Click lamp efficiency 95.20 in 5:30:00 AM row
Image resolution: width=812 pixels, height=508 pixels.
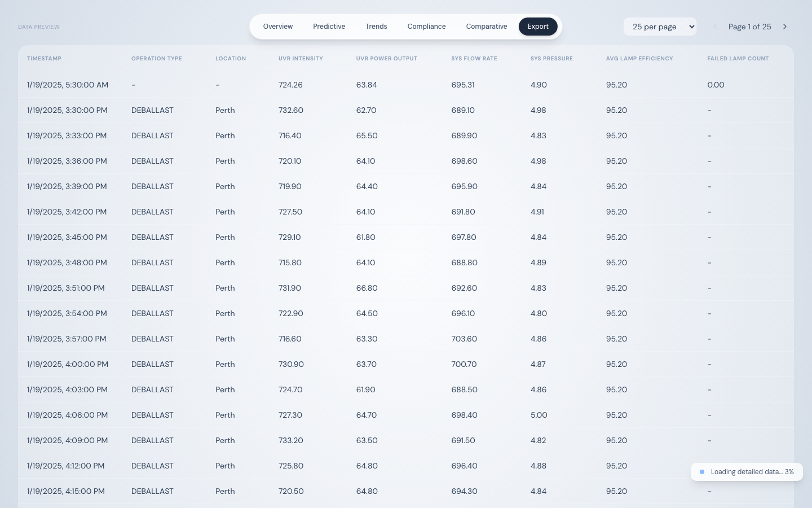click(617, 85)
